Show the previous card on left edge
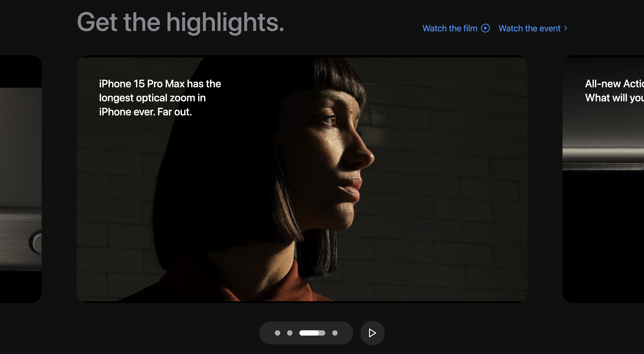644x354 pixels. (21, 179)
